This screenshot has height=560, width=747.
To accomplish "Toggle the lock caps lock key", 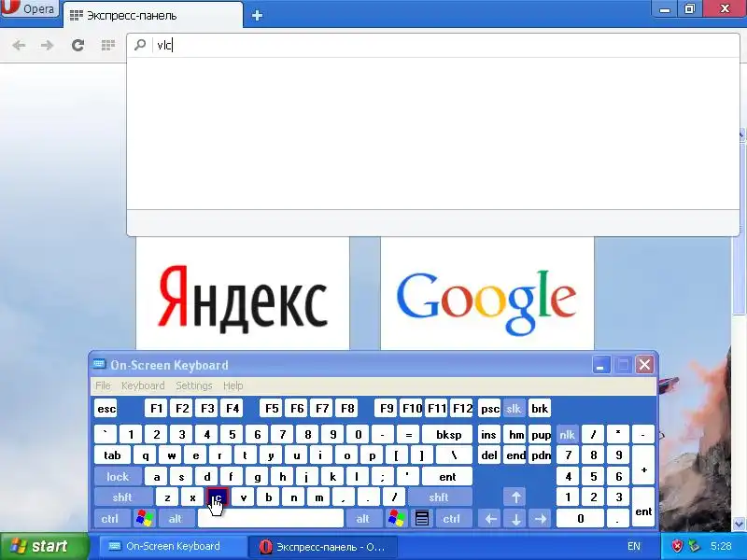I will 118,477.
